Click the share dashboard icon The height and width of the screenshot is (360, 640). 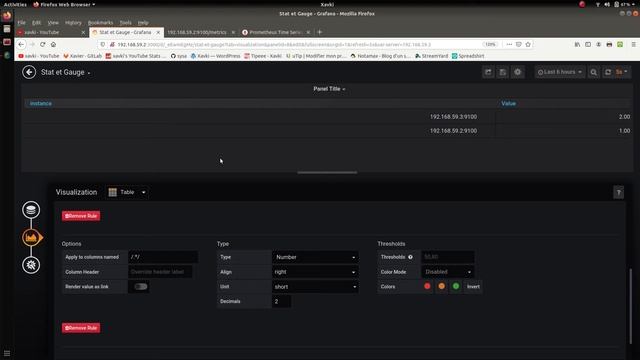488,72
